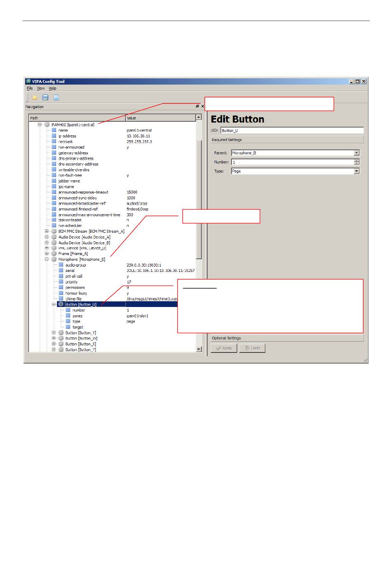Click the BGM PMC Stream gear icon
The height and width of the screenshot is (569, 392).
[54, 231]
